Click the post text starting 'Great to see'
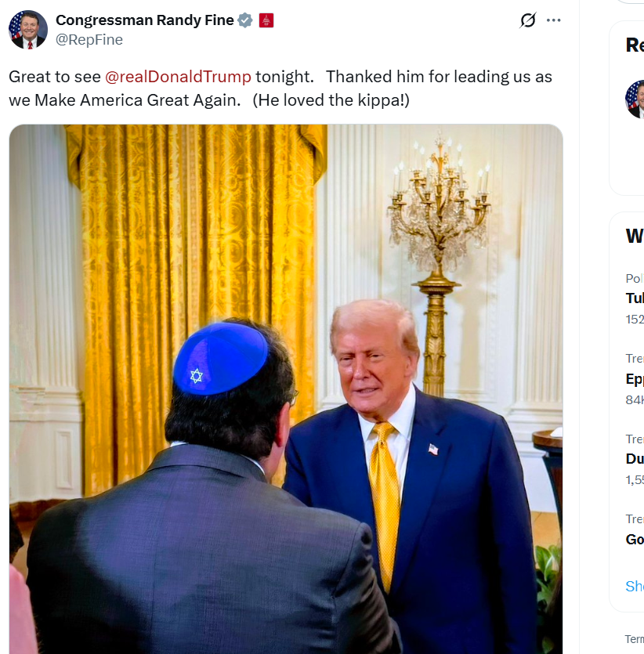Viewport: 644px width, 654px height. click(x=280, y=89)
